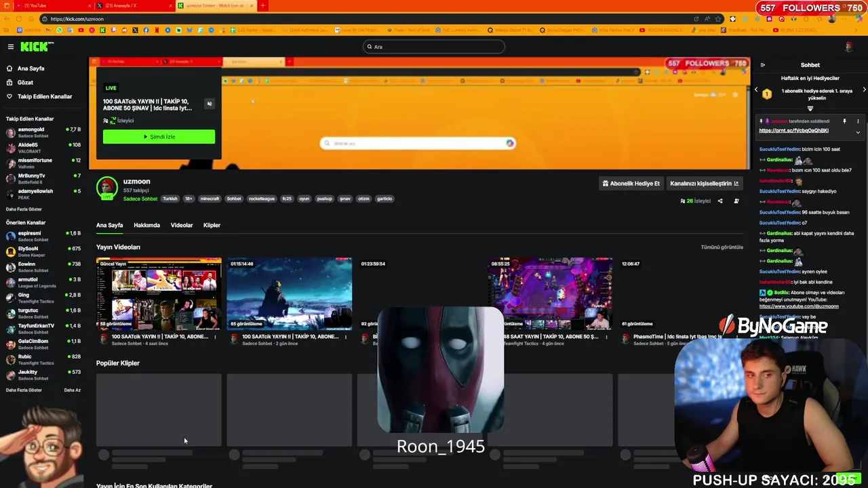Unpin the pinned chat message
Viewport: 868px width, 488px height.
coord(844,121)
